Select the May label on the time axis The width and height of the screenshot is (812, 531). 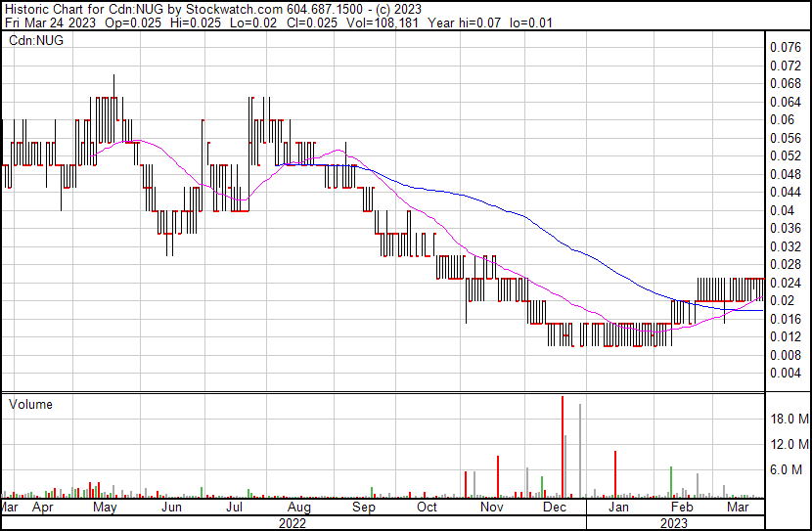pyautogui.click(x=105, y=509)
